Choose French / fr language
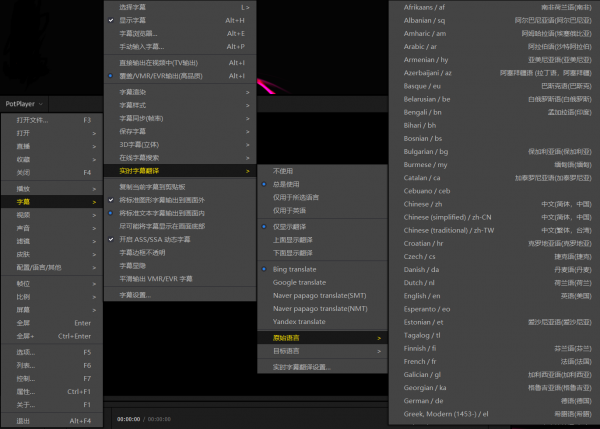 [x=494, y=361]
